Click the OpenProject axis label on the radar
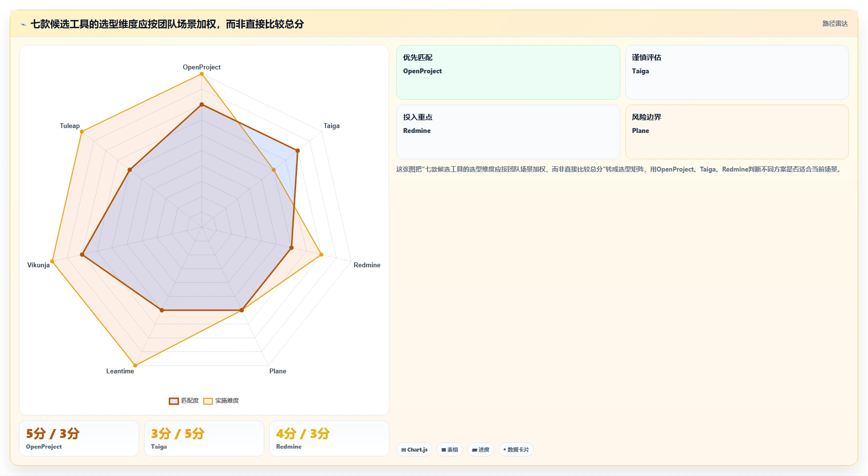Image resolution: width=868 pixels, height=476 pixels. [x=202, y=67]
